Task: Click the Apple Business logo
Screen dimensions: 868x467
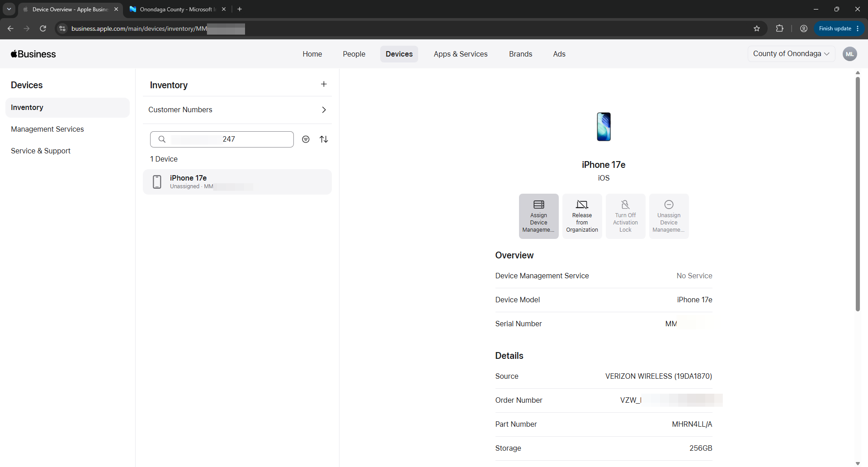Action: 33,54
